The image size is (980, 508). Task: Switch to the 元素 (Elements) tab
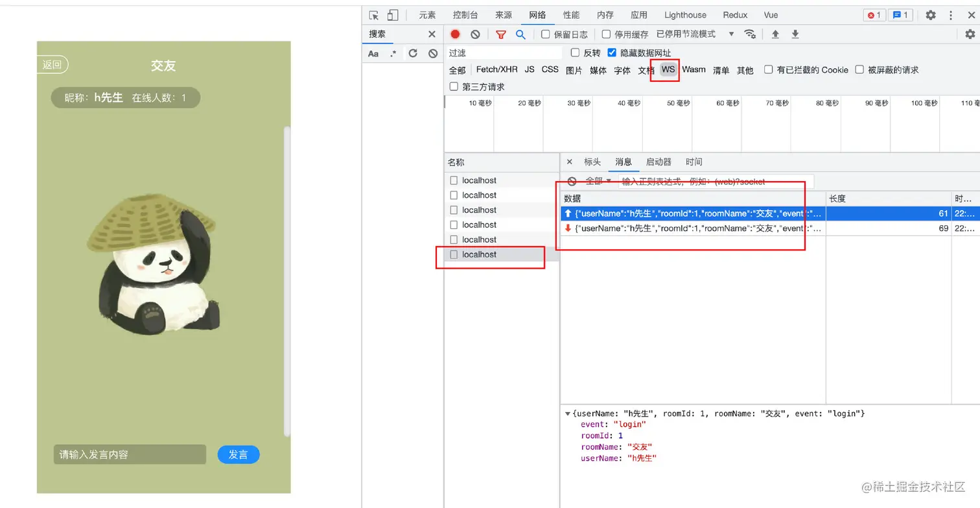[x=427, y=15]
